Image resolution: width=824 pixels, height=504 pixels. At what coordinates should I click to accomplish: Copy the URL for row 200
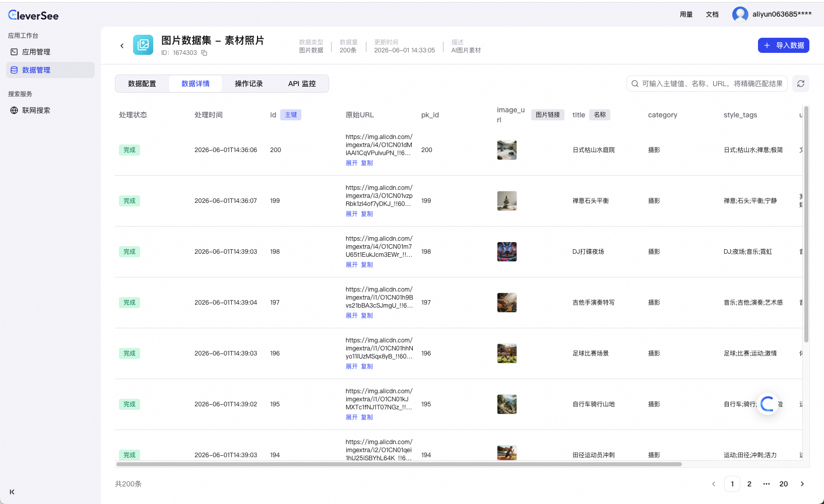click(367, 163)
